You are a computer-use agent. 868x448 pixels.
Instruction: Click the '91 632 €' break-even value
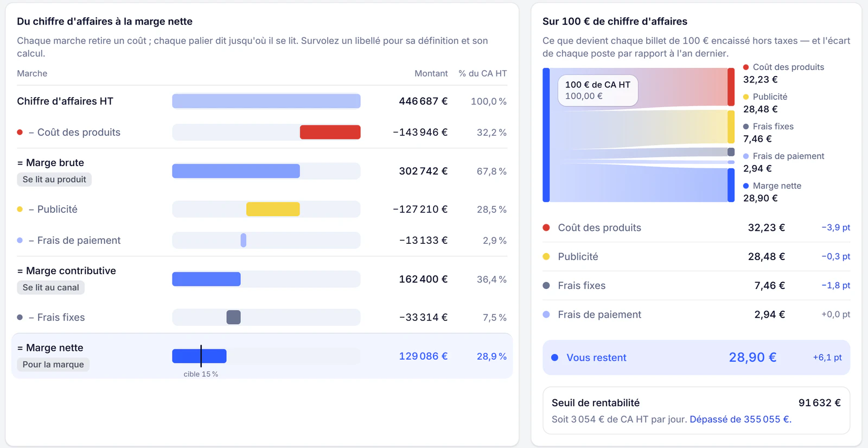coord(819,402)
